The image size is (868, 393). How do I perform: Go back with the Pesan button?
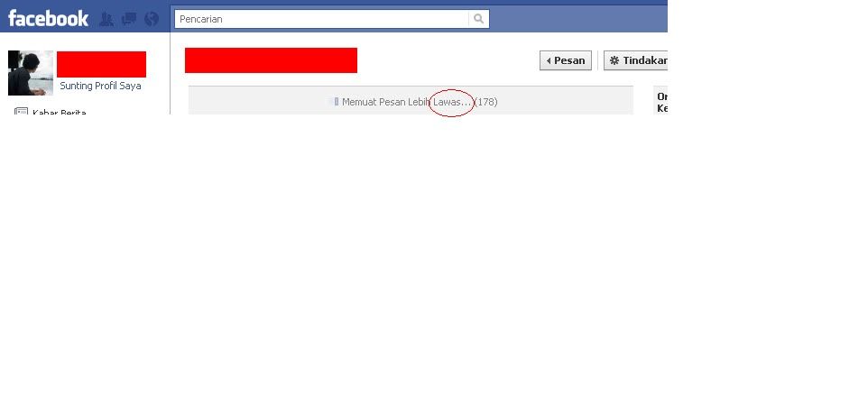[566, 60]
